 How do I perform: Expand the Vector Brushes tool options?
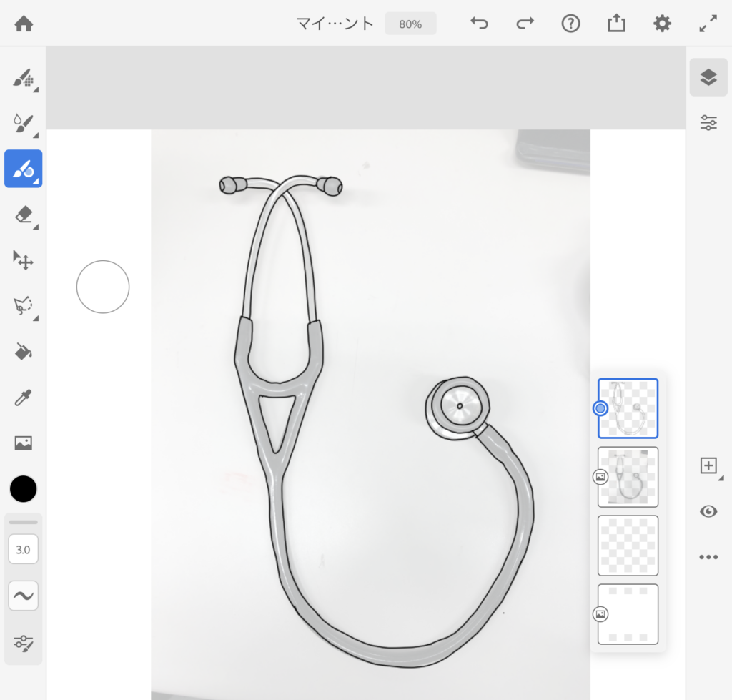[36, 181]
